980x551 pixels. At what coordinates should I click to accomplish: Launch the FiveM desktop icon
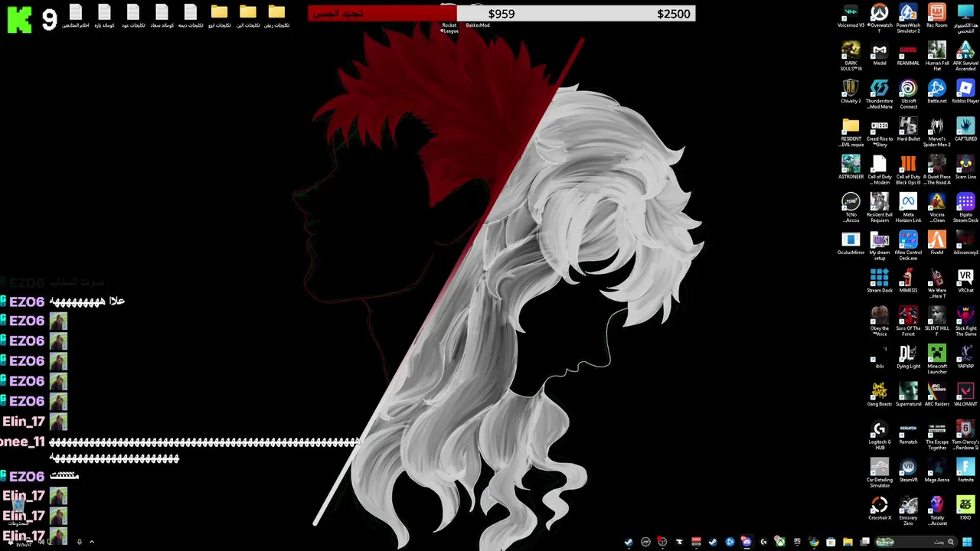[x=936, y=243]
